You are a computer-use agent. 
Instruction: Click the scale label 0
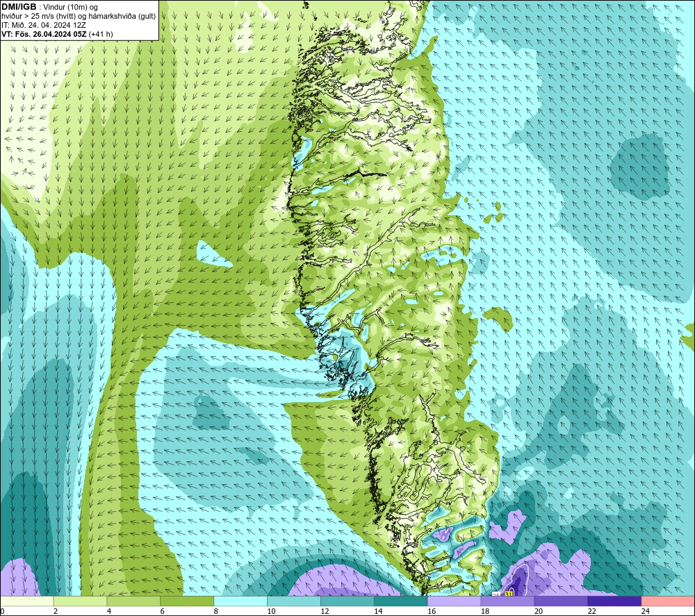3,611
